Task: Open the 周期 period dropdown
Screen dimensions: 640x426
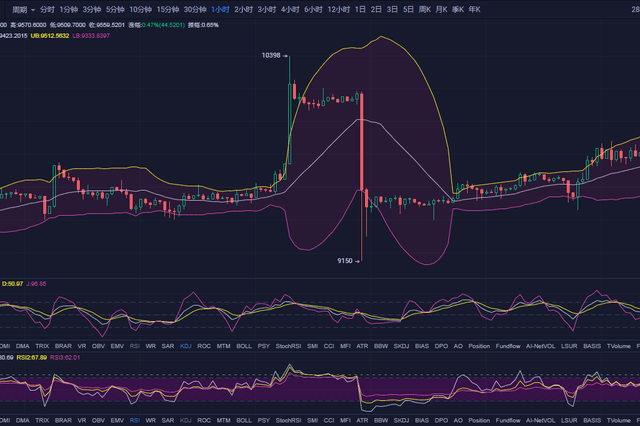Action: click(x=18, y=9)
